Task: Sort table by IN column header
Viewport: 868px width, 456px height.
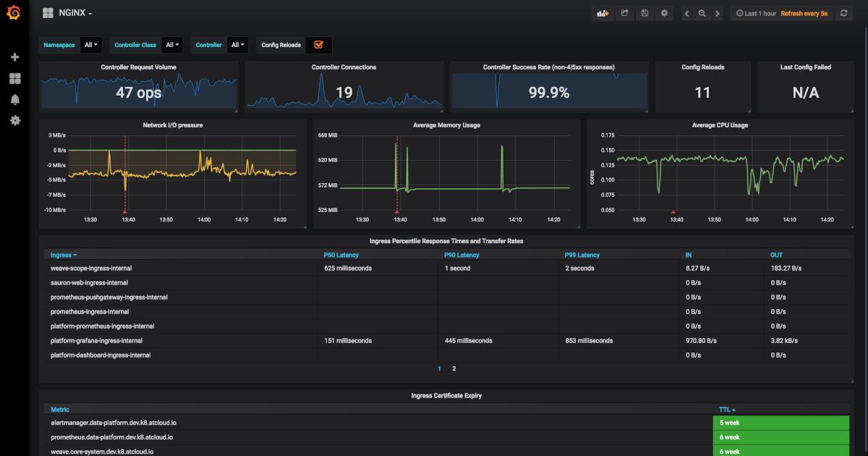Action: (689, 255)
